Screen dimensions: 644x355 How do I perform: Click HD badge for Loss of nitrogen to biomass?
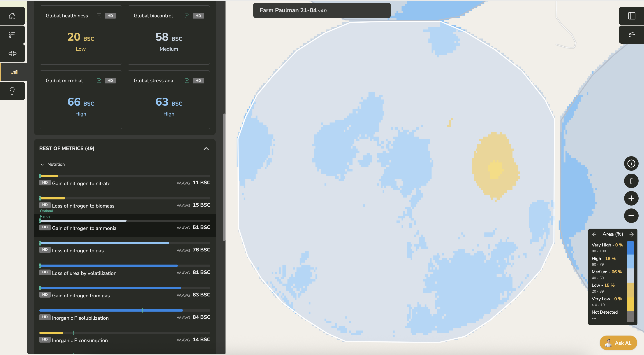(x=45, y=205)
